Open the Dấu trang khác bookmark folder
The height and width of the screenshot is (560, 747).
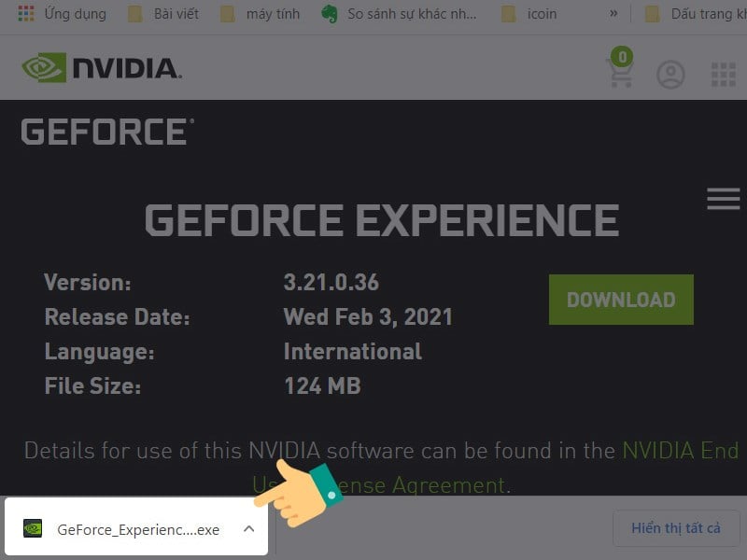pyautogui.click(x=696, y=14)
